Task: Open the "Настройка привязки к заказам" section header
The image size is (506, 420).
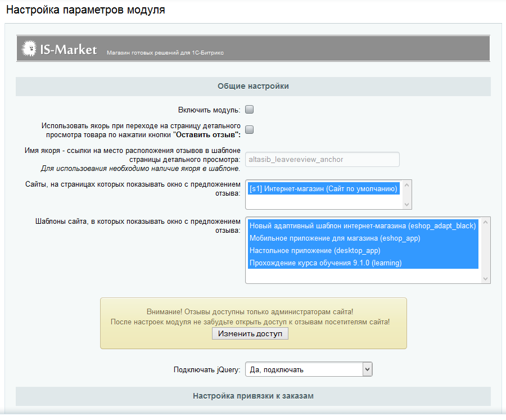Action: (253, 396)
